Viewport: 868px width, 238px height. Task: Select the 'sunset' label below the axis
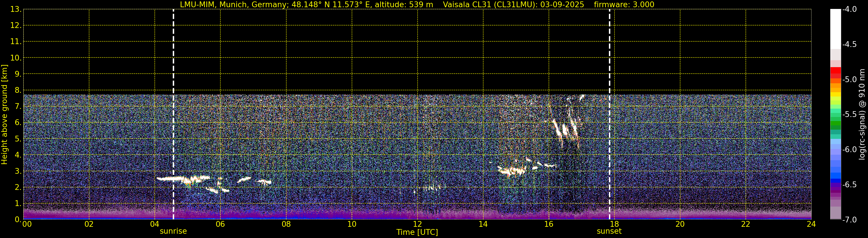click(609, 231)
